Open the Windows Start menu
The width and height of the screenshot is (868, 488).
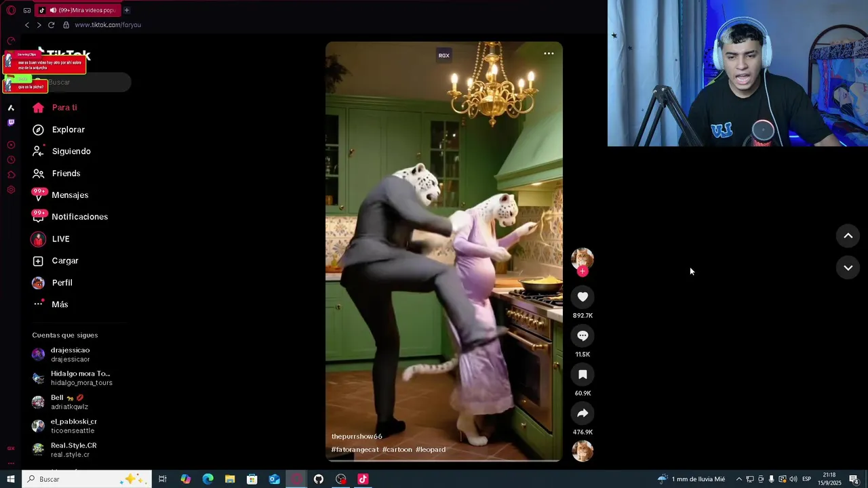tap(11, 479)
